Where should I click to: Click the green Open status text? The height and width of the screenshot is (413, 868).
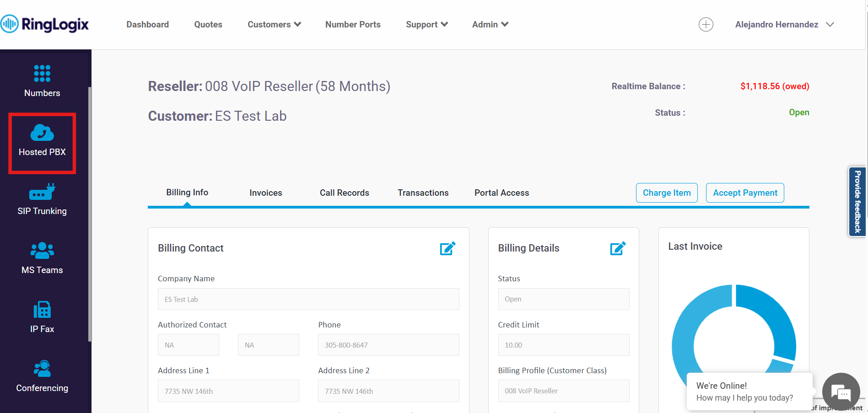click(799, 113)
